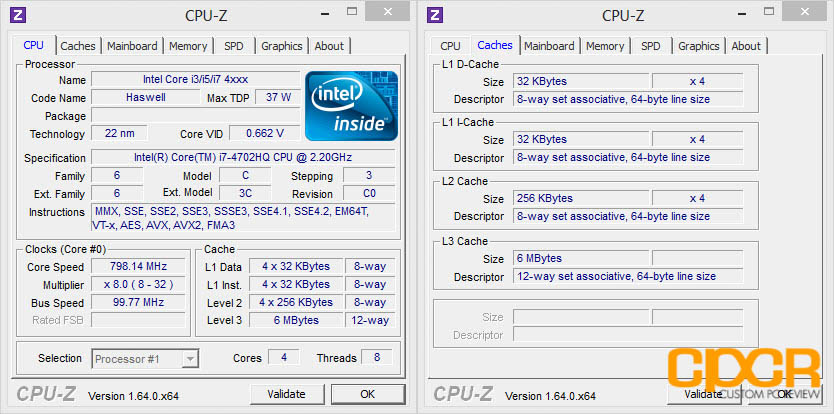
Task: Click the Family value '6'
Action: [x=117, y=175]
